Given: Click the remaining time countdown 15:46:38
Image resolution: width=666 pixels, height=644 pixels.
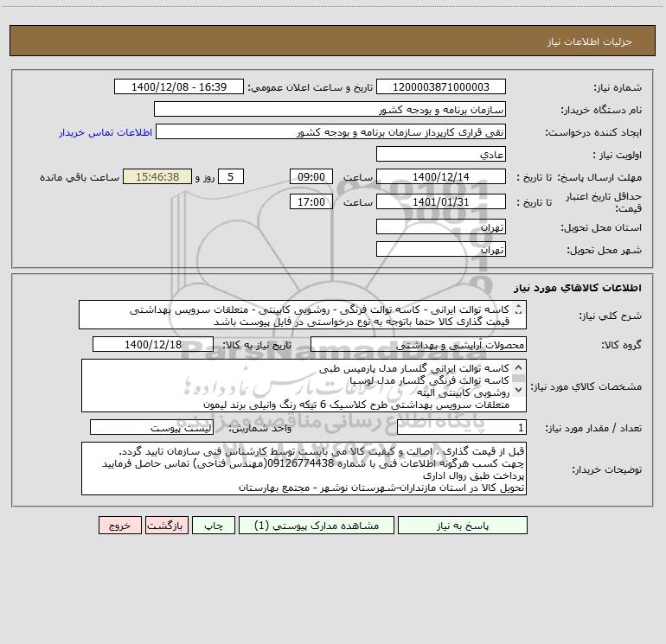Looking at the screenshot, I should click(x=157, y=176).
